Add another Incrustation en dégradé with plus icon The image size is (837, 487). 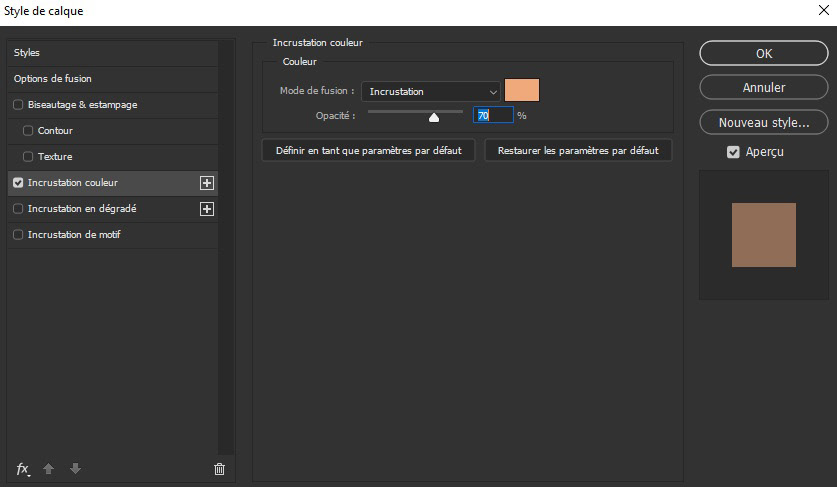pyautogui.click(x=207, y=209)
